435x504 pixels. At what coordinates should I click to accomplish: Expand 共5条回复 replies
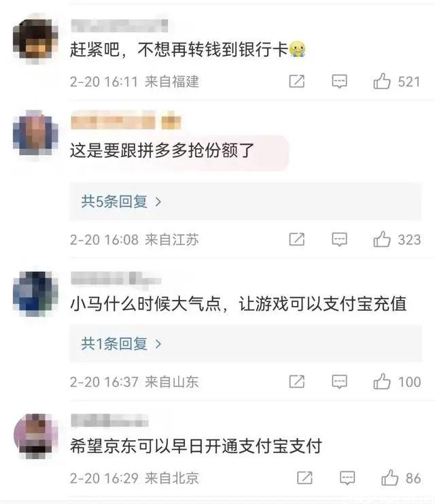pyautogui.click(x=121, y=201)
